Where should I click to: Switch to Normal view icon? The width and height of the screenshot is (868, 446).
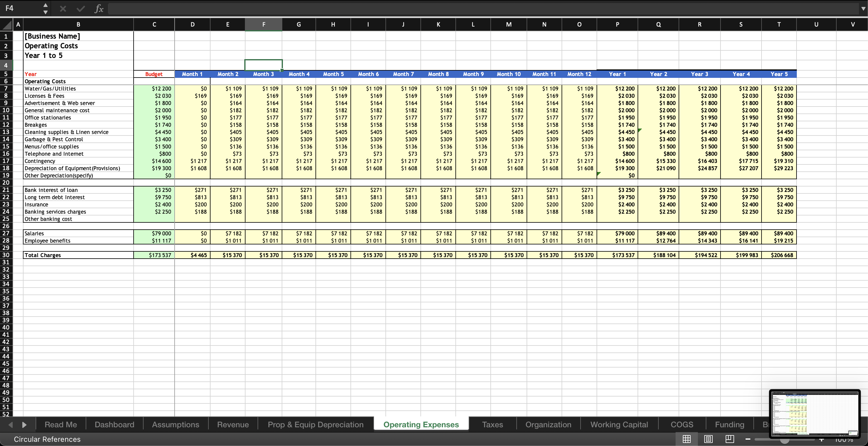click(686, 439)
